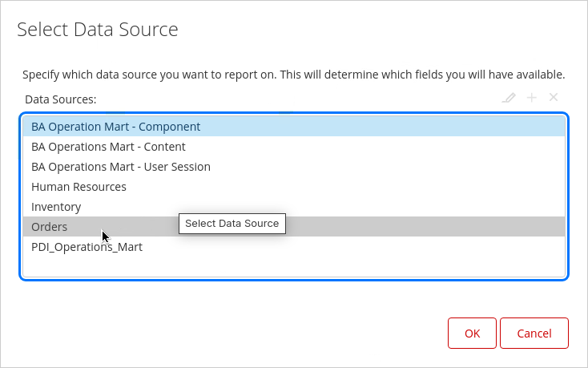Choose BA Operations Mart - Content

(108, 147)
